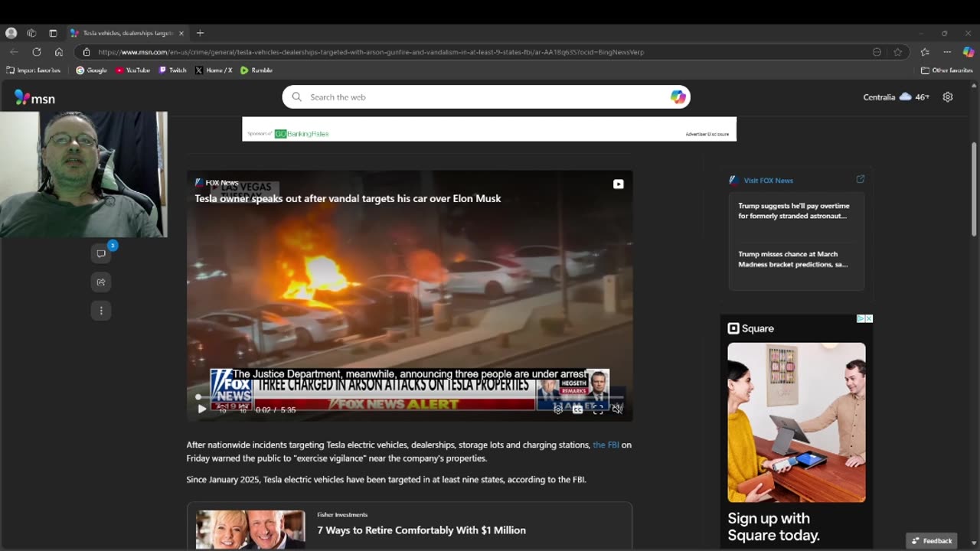Open the Square ad image
The image size is (980, 551).
[796, 422]
